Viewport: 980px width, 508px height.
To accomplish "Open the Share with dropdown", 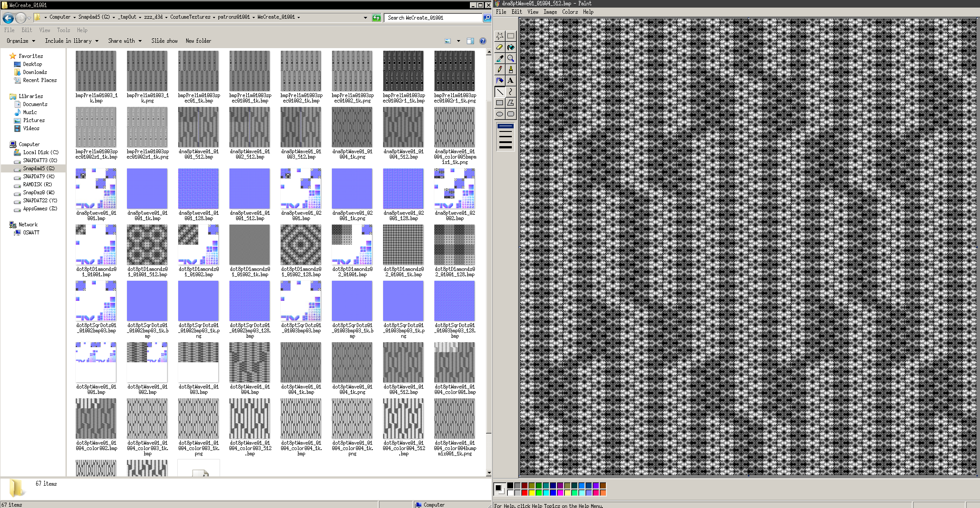I will [x=124, y=41].
